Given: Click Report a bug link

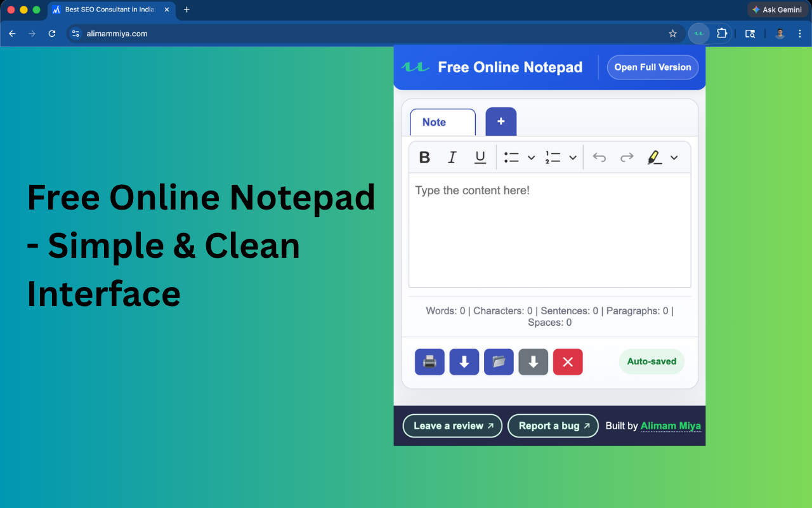Looking at the screenshot, I should click(x=553, y=426).
